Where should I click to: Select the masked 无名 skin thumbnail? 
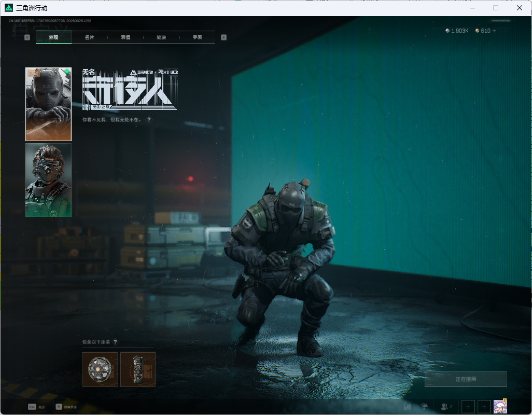pos(49,104)
